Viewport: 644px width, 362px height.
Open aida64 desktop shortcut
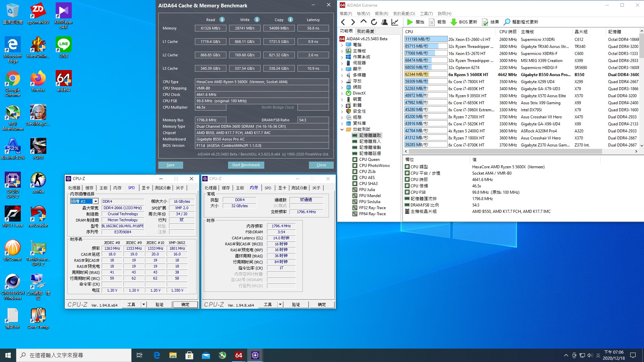[x=63, y=81]
